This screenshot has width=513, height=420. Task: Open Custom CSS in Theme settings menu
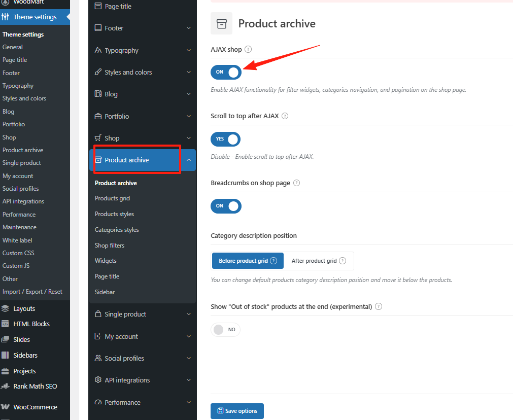pos(19,253)
